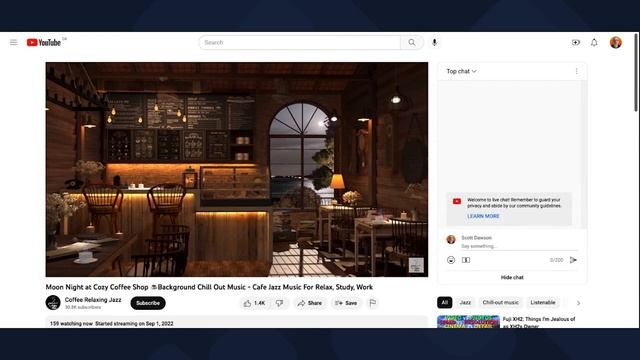Image resolution: width=640 pixels, height=360 pixels.
Task: Like the video
Action: tap(255, 303)
